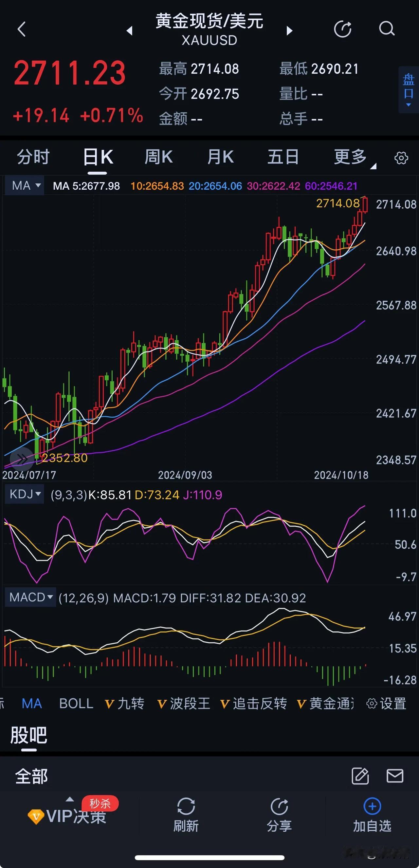Viewport: 419px width, 868px height.
Task: Switch to 月K chart tab
Action: (220, 157)
